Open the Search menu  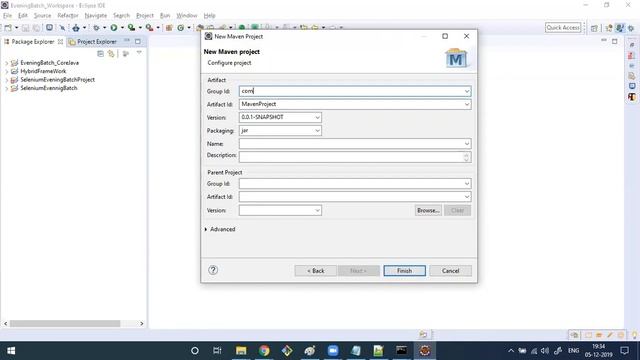pyautogui.click(x=121, y=16)
